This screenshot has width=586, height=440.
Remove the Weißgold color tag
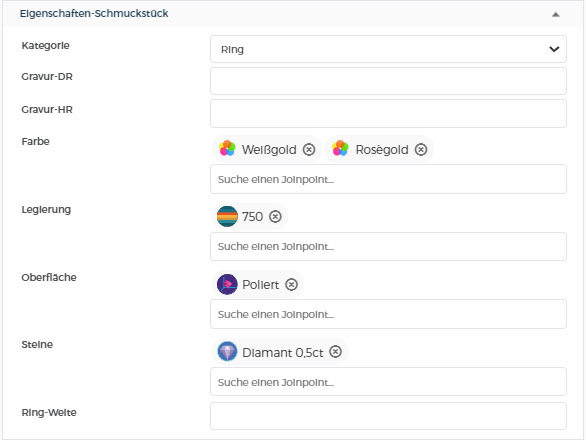point(309,150)
